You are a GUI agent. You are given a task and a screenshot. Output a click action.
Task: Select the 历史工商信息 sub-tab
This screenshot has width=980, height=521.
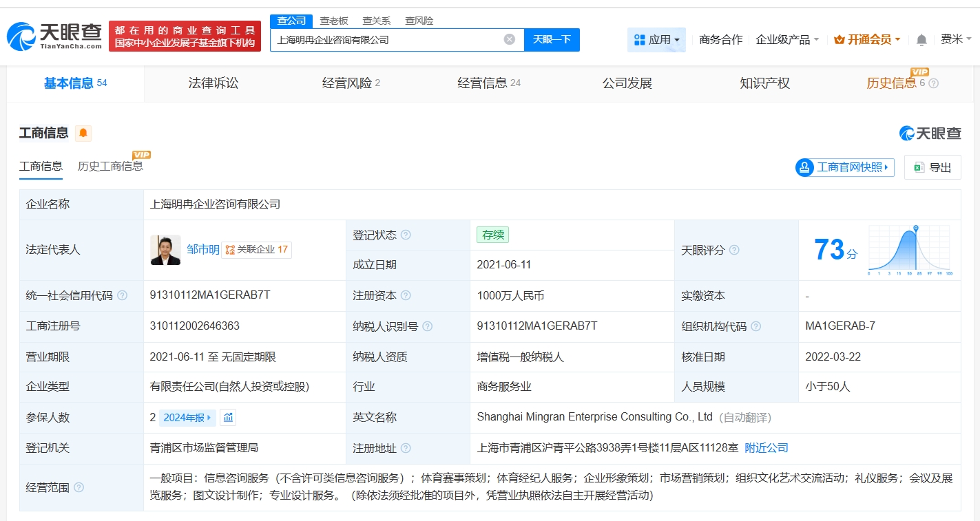coord(110,166)
